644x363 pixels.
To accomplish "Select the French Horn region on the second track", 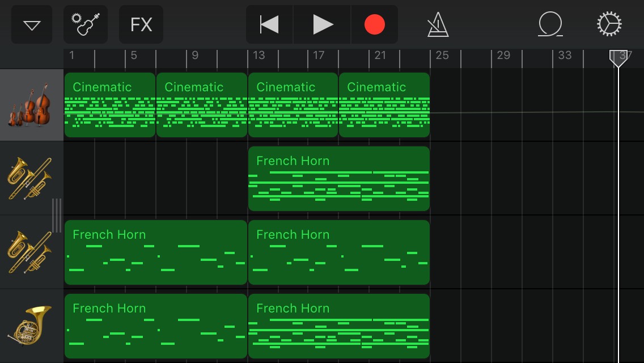I will pyautogui.click(x=339, y=179).
